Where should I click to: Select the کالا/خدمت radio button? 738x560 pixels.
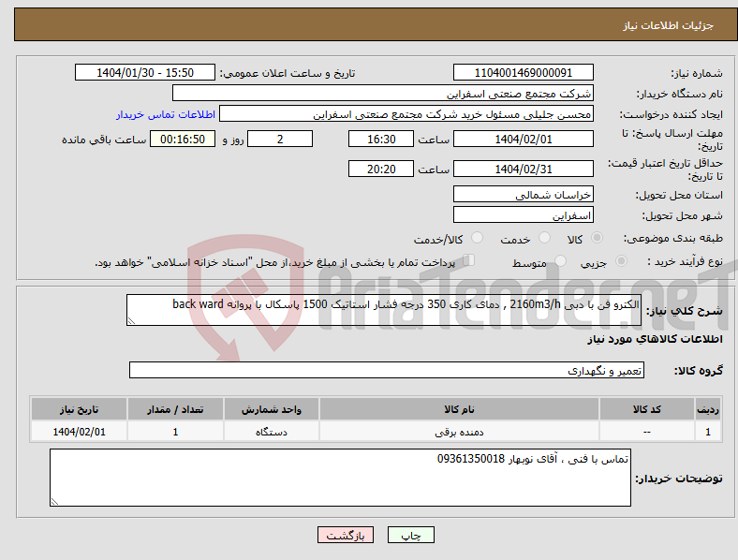click(x=478, y=238)
